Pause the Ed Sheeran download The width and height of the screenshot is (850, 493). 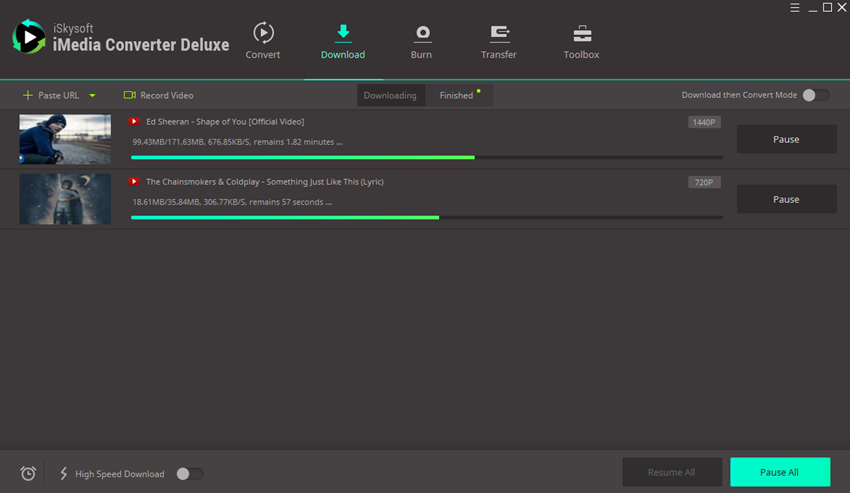[786, 139]
